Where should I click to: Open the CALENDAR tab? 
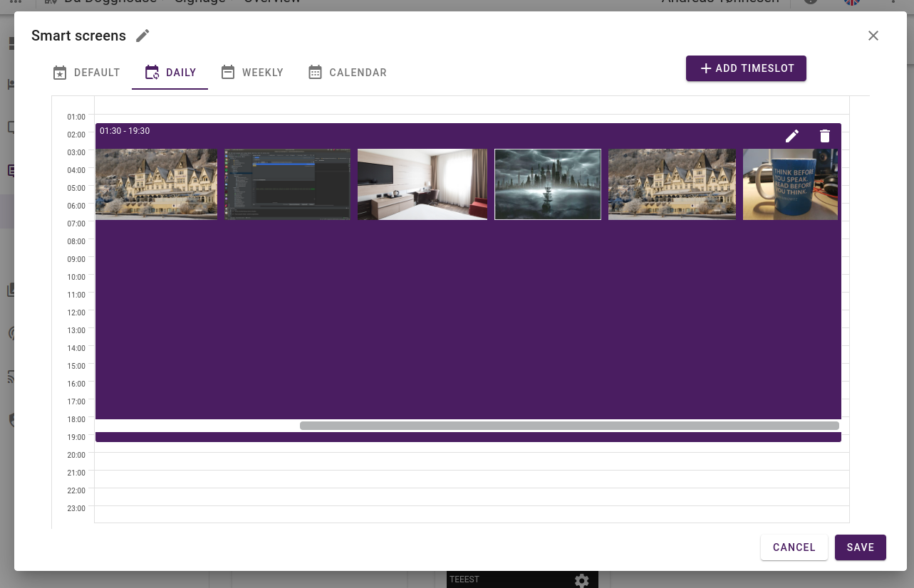(347, 72)
